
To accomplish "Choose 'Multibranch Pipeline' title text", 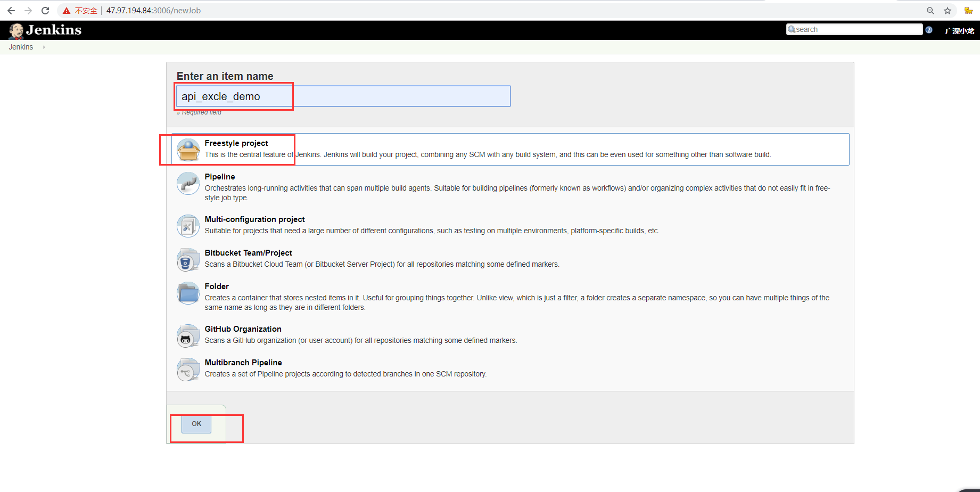I will 243,363.
